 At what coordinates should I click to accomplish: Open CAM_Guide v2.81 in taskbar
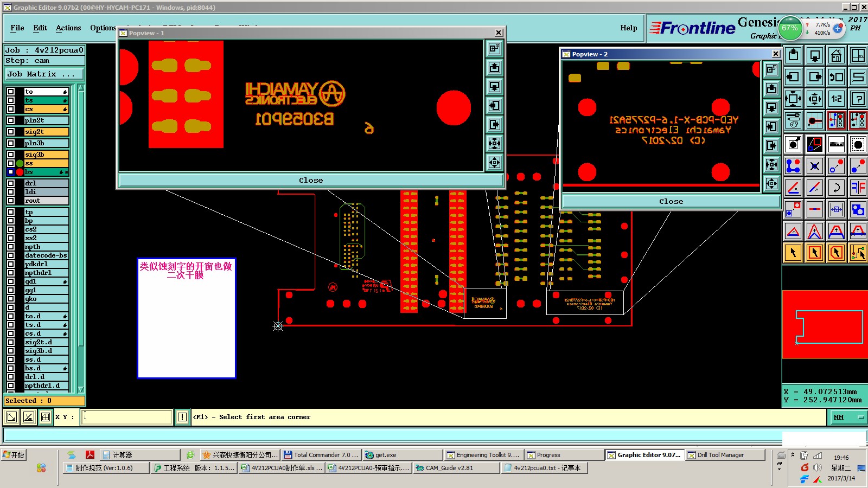(x=456, y=468)
